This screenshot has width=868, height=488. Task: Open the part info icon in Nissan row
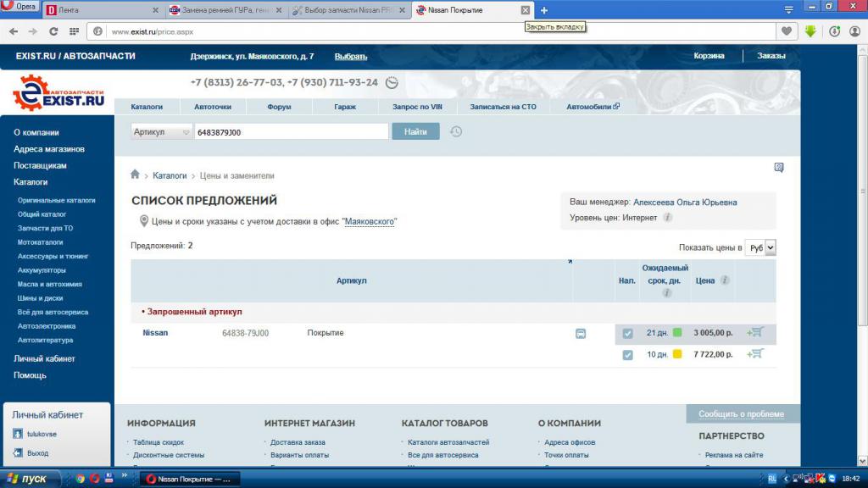[x=580, y=334]
